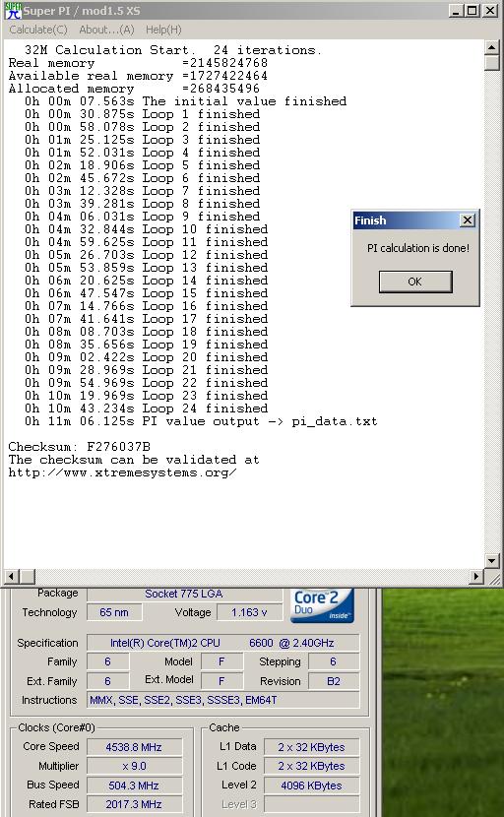Click the Core 2 Duo logo
The image size is (504, 817).
click(322, 605)
